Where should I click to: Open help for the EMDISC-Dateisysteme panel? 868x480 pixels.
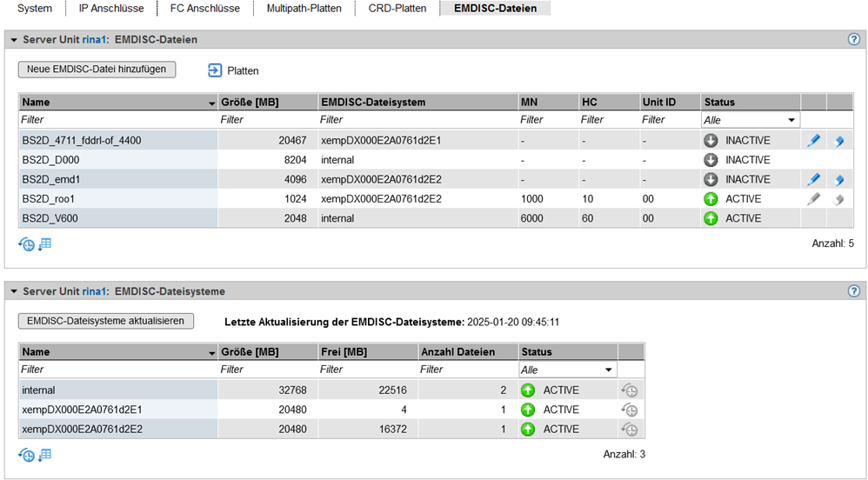[x=853, y=291]
